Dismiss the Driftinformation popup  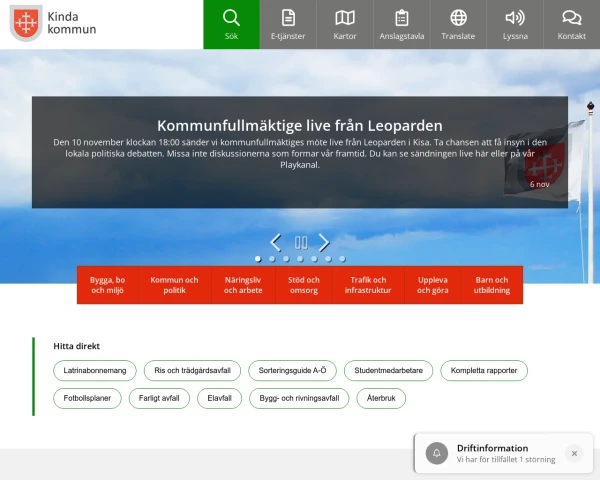point(574,453)
